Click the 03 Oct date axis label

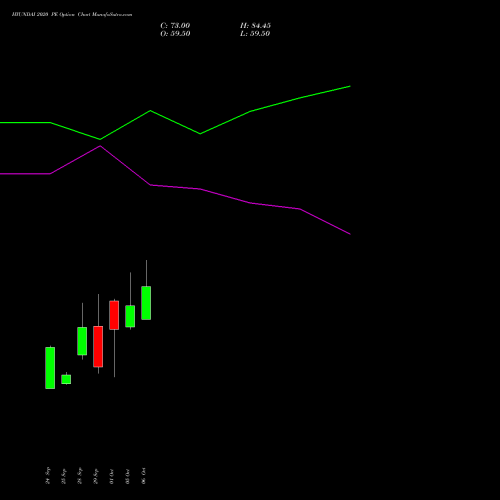click(x=128, y=476)
